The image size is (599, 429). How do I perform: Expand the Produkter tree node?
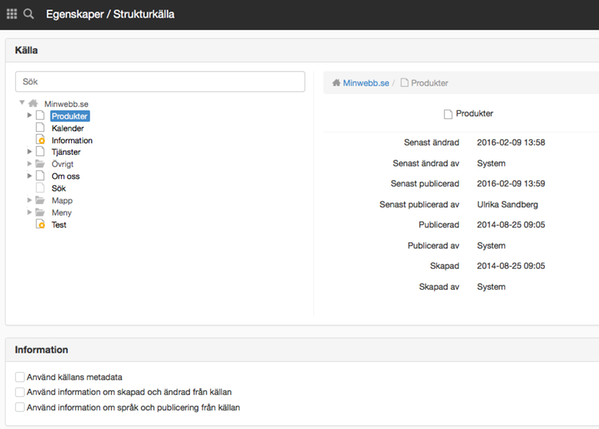pyautogui.click(x=29, y=115)
